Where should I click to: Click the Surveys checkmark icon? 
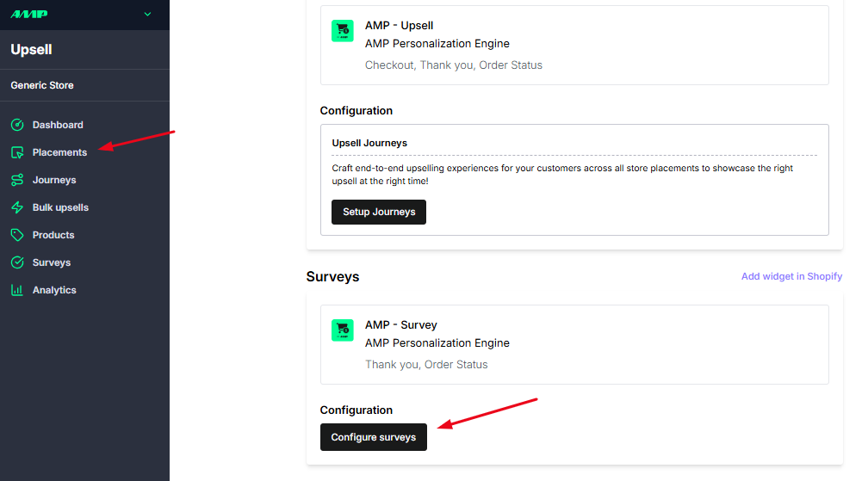tap(17, 262)
